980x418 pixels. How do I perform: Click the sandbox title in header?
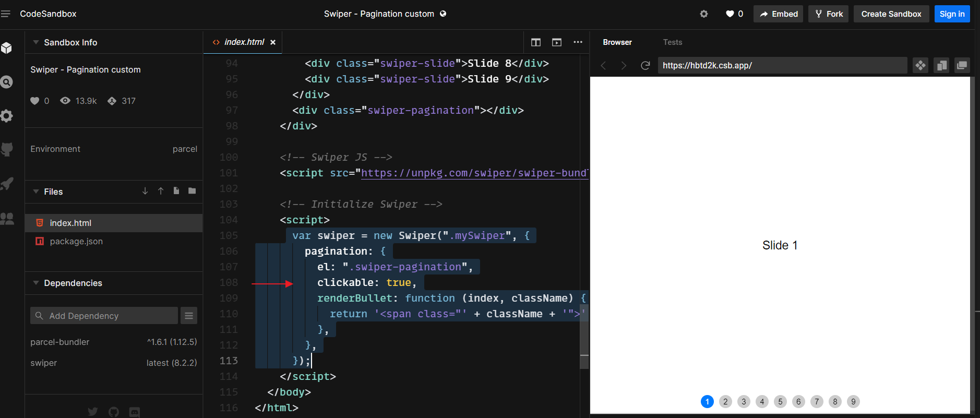(379, 14)
